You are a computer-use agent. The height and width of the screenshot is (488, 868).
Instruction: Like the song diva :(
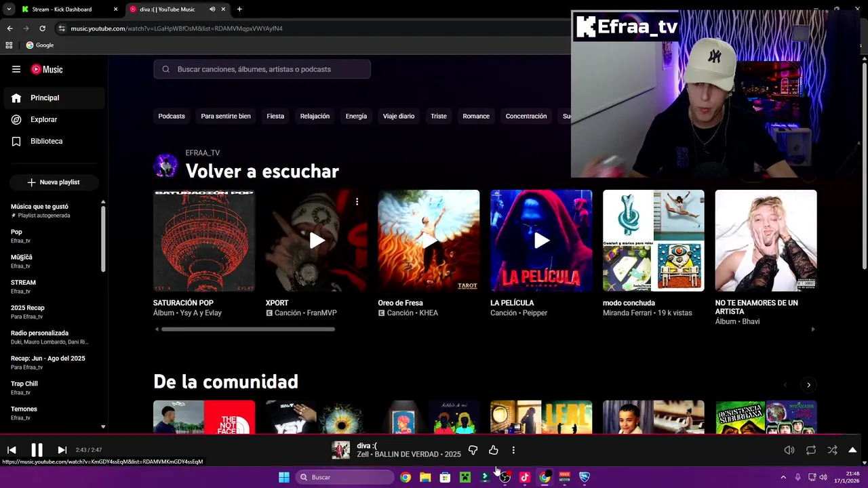tap(493, 450)
